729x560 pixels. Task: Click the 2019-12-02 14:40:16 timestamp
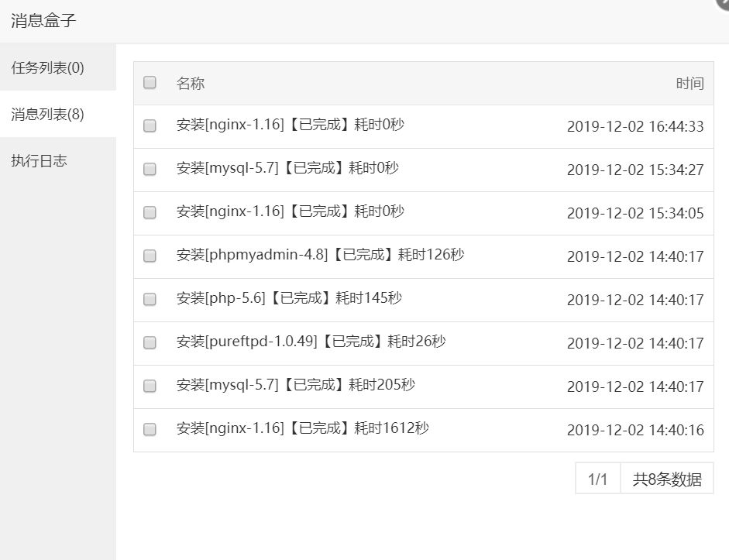tap(635, 430)
